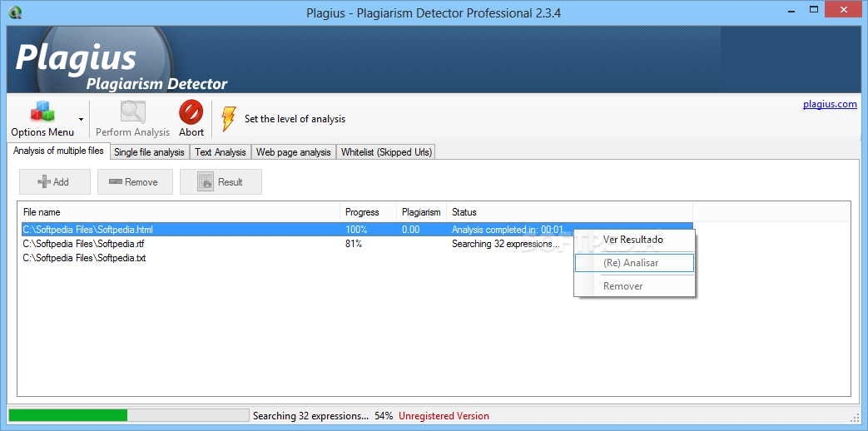
Task: Click the Add button
Action: point(55,182)
